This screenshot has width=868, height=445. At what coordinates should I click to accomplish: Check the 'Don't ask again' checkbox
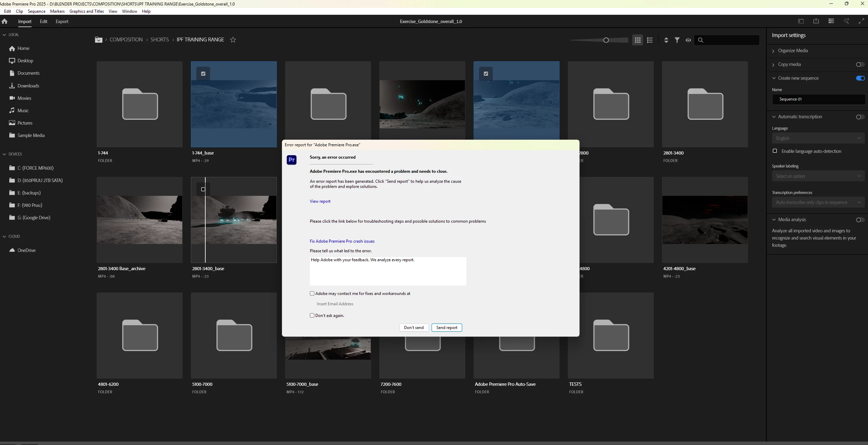[312, 316]
